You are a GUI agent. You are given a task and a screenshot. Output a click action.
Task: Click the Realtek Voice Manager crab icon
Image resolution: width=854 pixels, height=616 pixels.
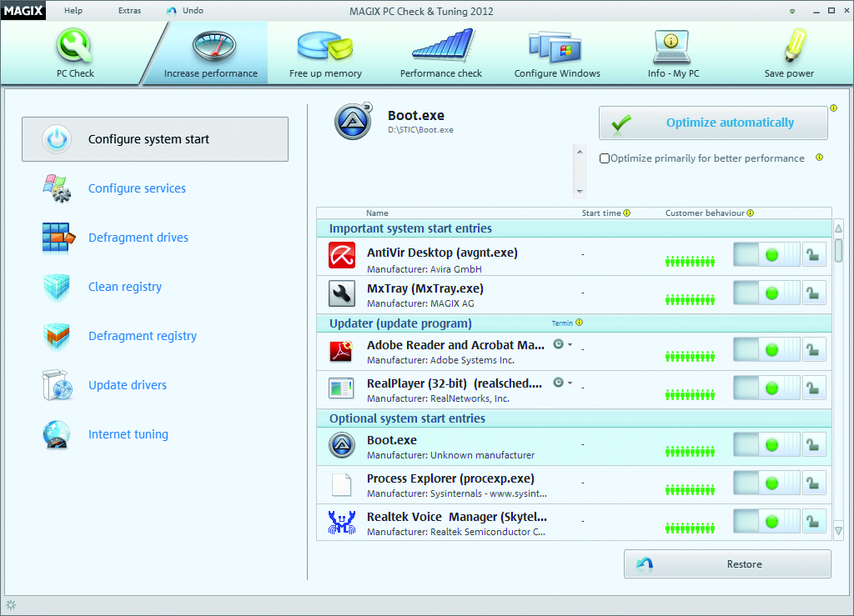(x=342, y=522)
